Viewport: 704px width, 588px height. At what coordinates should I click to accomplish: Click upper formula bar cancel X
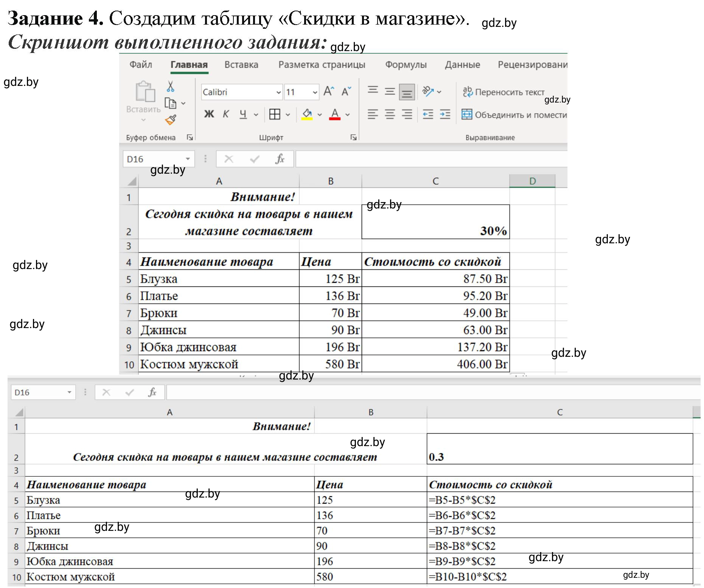point(229,159)
